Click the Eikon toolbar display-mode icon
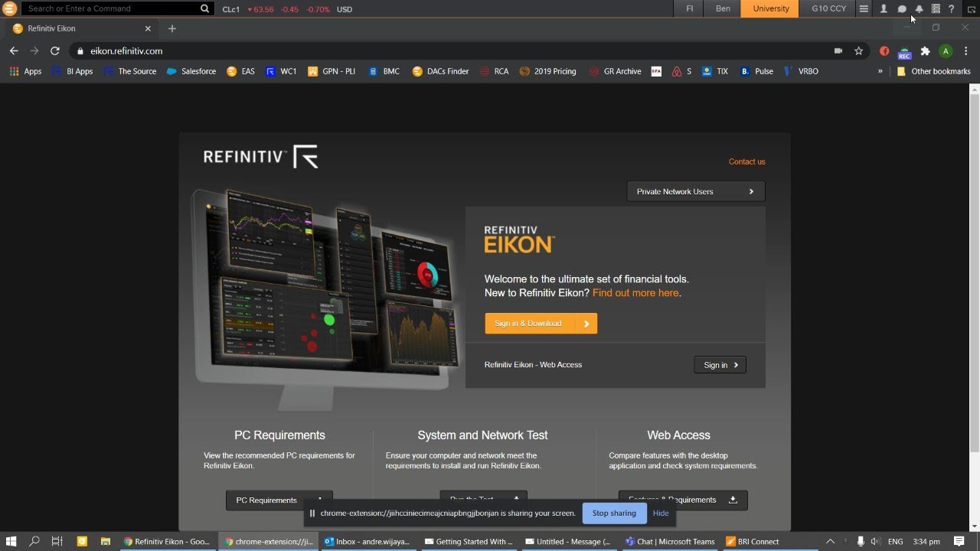 tap(972, 9)
